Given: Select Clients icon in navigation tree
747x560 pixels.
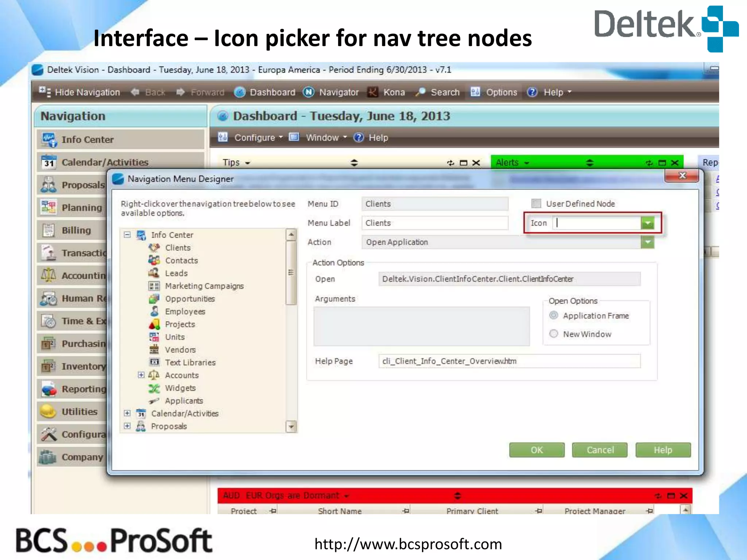Looking at the screenshot, I should [154, 248].
